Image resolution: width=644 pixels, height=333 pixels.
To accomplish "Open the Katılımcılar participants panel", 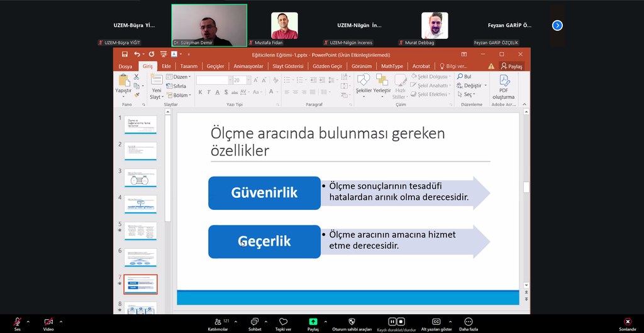I will coord(218,322).
